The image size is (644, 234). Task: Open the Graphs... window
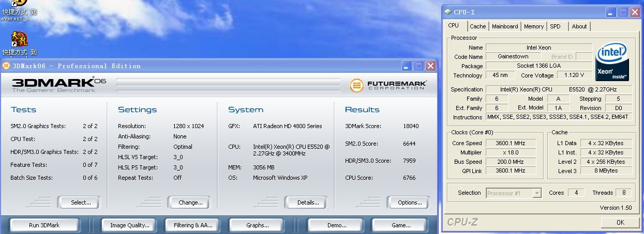click(257, 225)
